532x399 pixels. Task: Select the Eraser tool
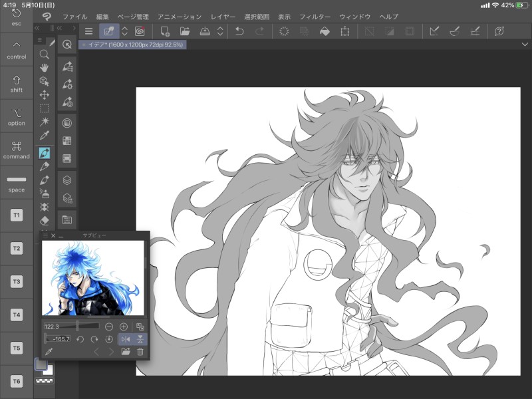[44, 221]
